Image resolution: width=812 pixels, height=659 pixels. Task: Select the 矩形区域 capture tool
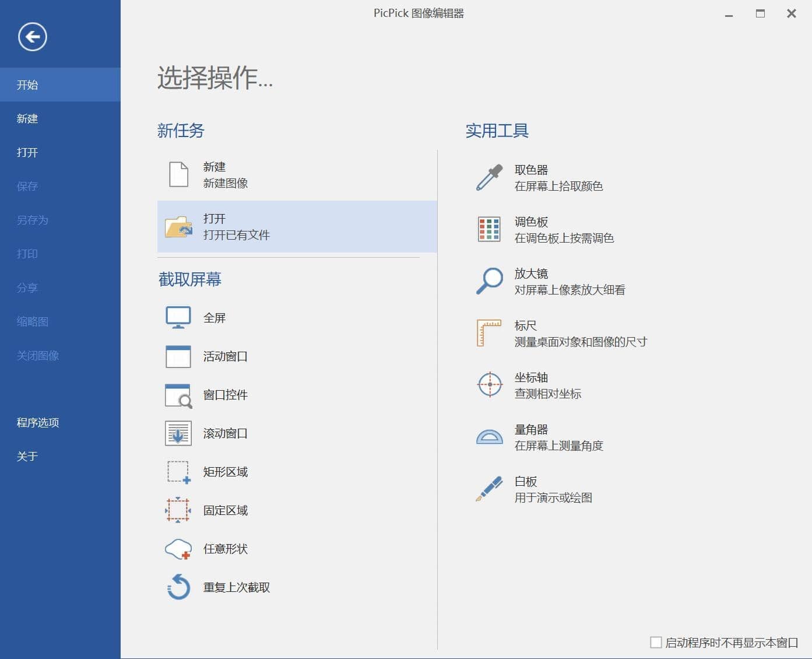[224, 472]
